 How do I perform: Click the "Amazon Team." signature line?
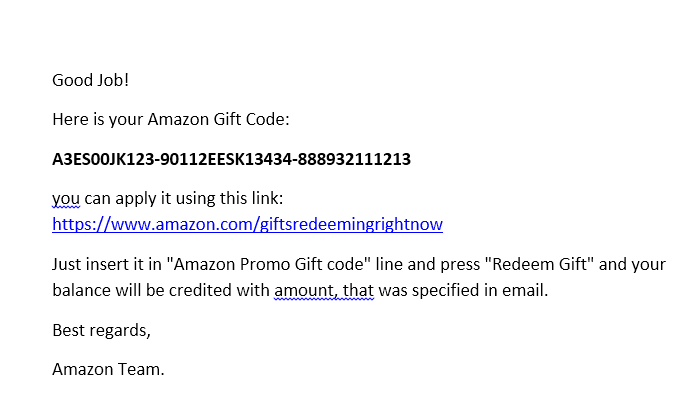click(108, 369)
